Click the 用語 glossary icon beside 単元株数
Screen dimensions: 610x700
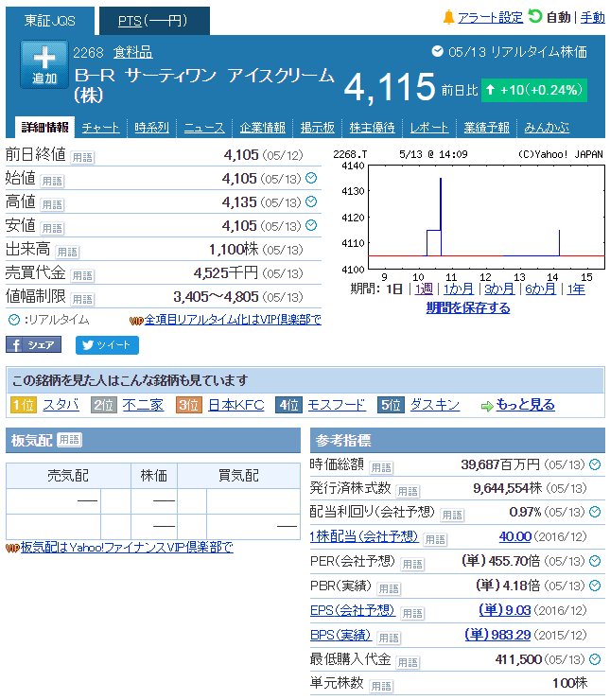coord(381,686)
